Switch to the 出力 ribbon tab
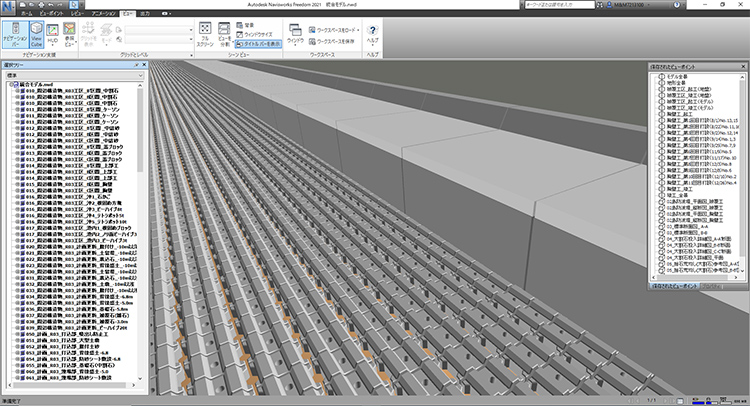 (x=145, y=14)
